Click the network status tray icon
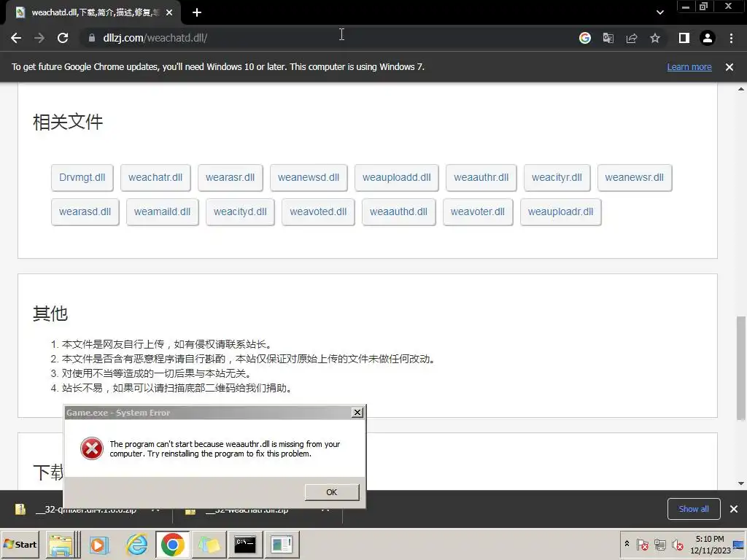The height and width of the screenshot is (560, 747). [x=659, y=544]
